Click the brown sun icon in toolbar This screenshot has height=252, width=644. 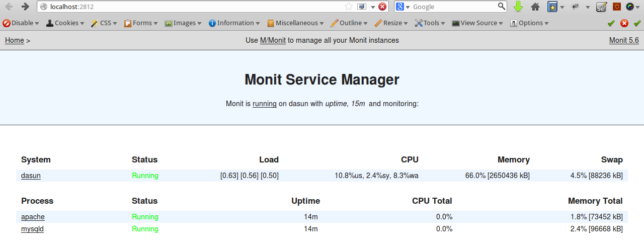pos(617,7)
